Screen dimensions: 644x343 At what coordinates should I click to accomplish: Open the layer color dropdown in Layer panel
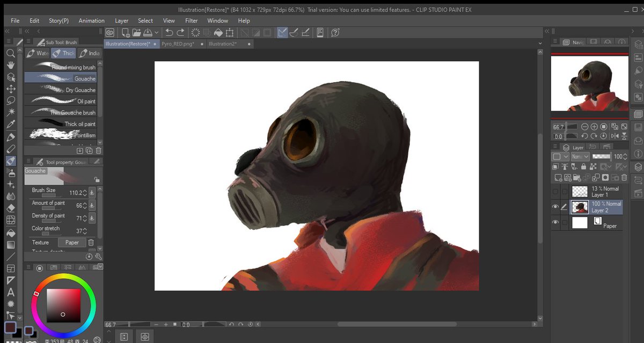pos(560,156)
